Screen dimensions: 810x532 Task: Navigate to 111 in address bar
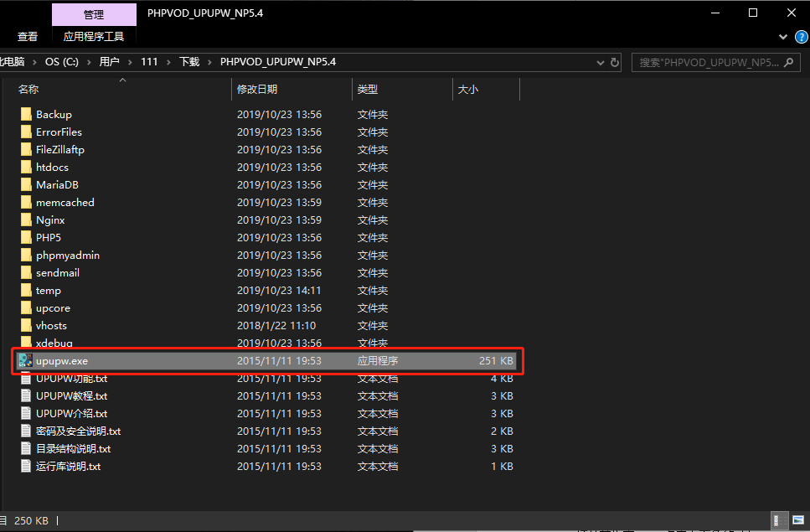point(149,62)
